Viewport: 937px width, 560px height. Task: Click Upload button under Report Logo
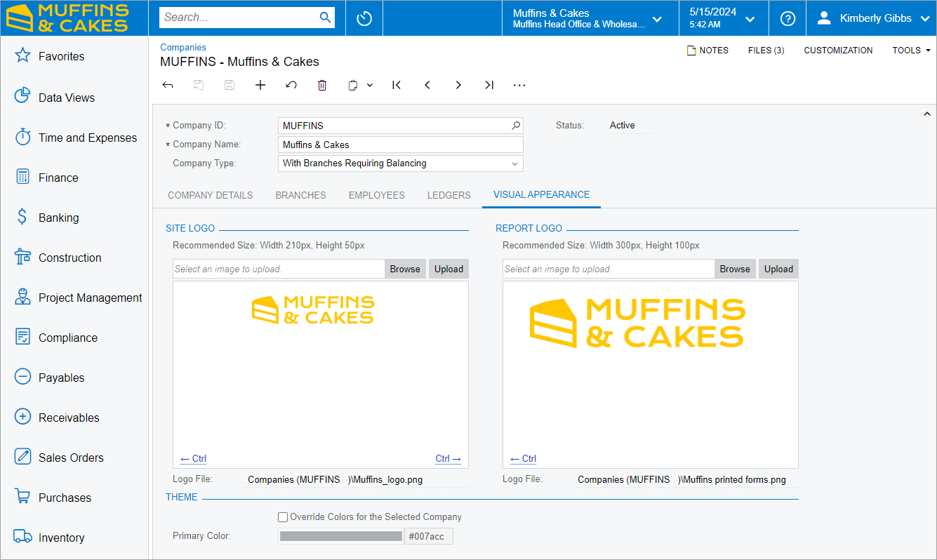click(778, 269)
